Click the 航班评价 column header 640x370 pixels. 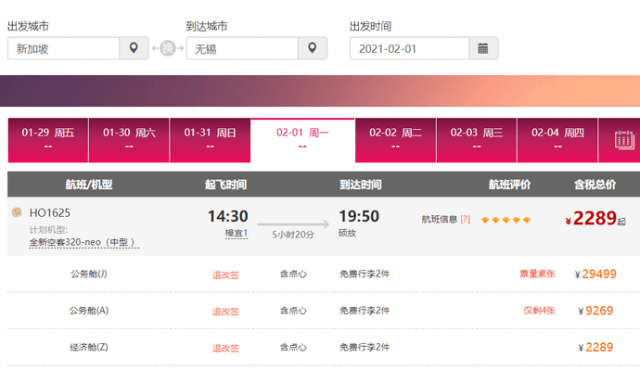[510, 184]
